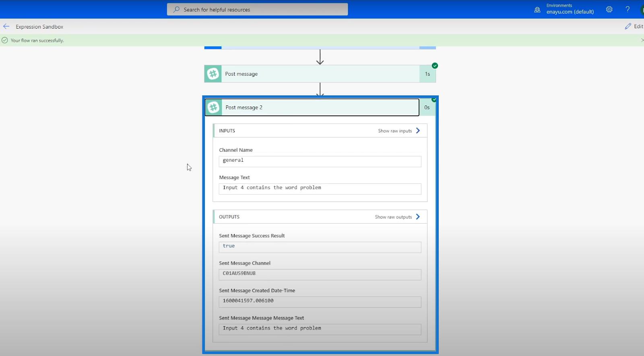Click the Slack icon on Post message 2
This screenshot has height=356, width=644.
pos(213,107)
